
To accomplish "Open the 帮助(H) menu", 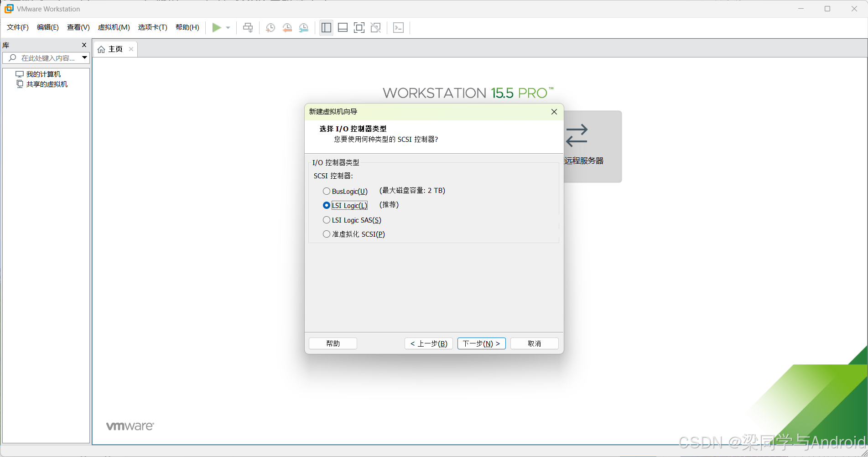I will pyautogui.click(x=187, y=27).
